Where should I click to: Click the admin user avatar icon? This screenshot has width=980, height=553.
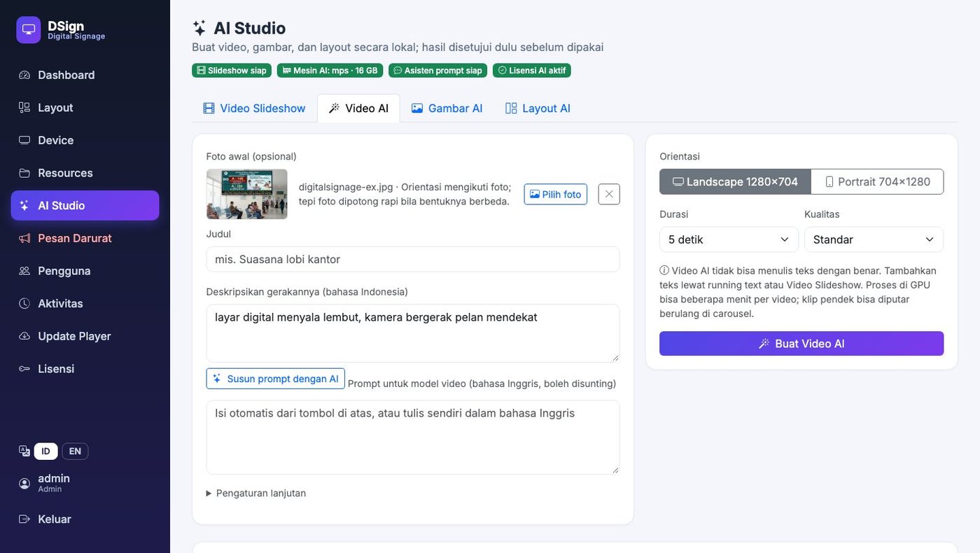pyautogui.click(x=24, y=483)
